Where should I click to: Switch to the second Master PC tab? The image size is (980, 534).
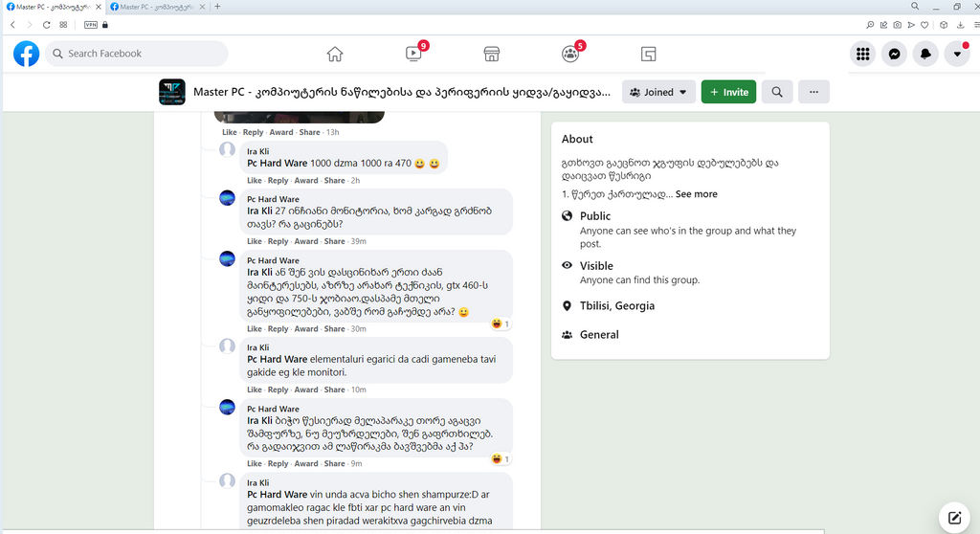[158, 7]
